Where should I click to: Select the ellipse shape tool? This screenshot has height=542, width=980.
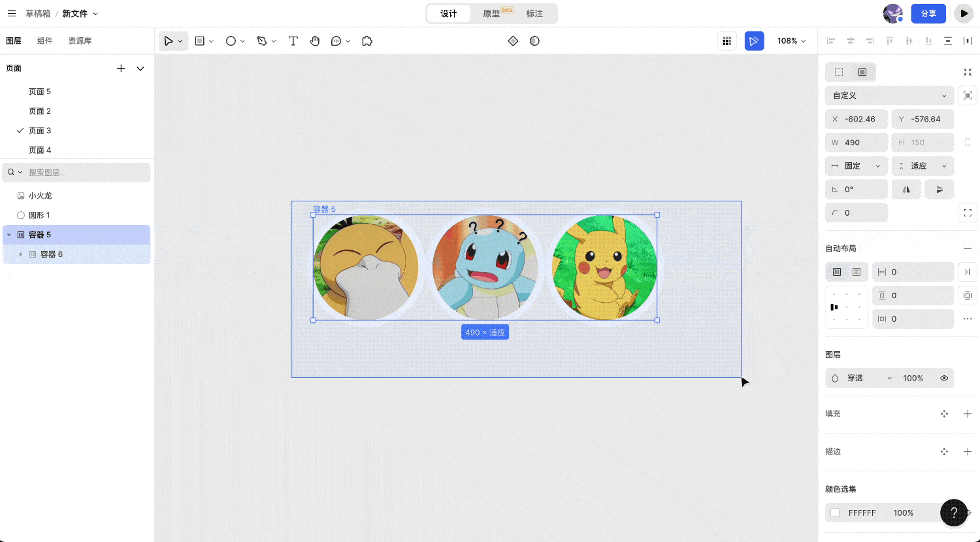pyautogui.click(x=231, y=41)
